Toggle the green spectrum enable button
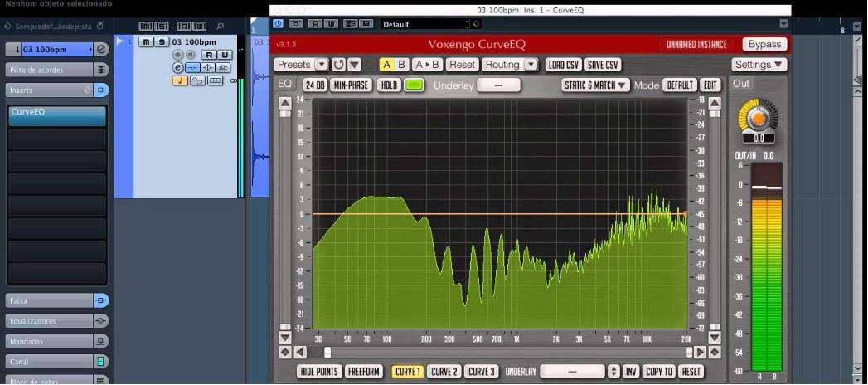The height and width of the screenshot is (385, 868). [x=415, y=85]
